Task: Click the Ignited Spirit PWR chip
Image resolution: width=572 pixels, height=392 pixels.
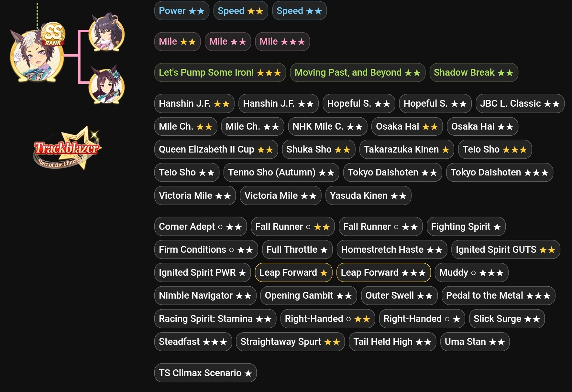Action: [x=203, y=272]
